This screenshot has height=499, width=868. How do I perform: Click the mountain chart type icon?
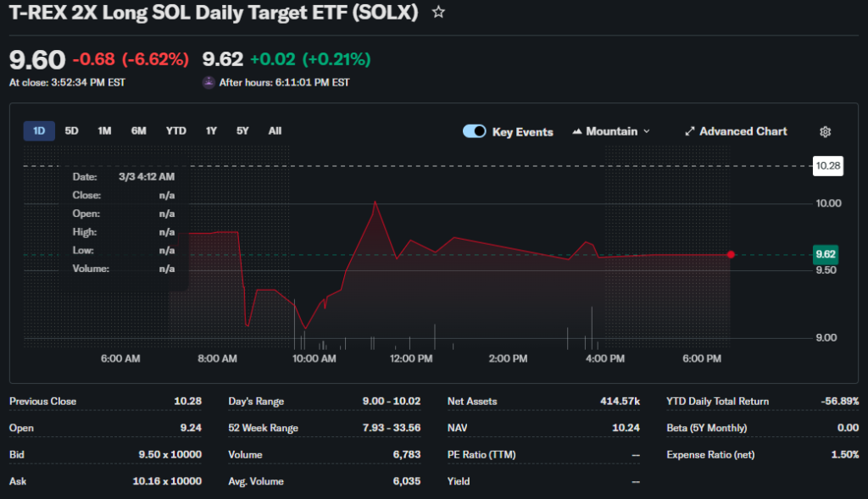pos(578,131)
